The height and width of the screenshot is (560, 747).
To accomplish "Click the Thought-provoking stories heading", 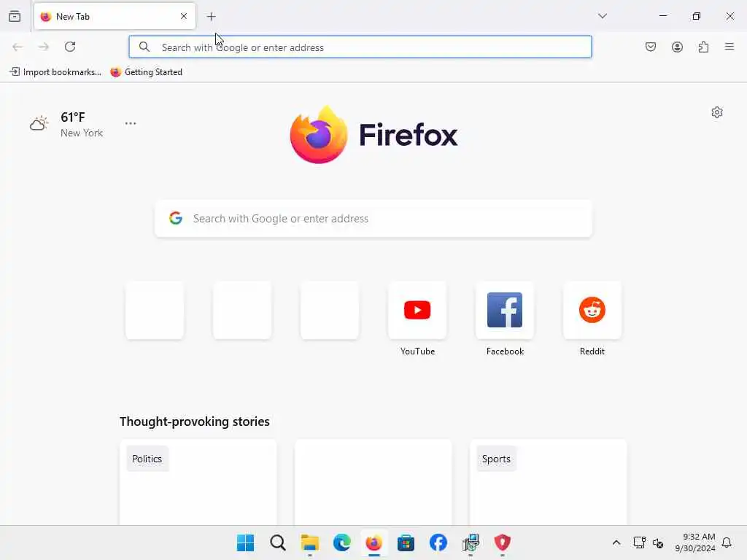I will pos(194,421).
